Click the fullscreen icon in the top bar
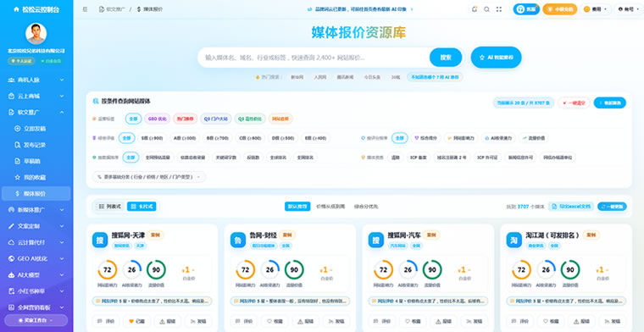Screen dimensions: 644x332 point(499,9)
